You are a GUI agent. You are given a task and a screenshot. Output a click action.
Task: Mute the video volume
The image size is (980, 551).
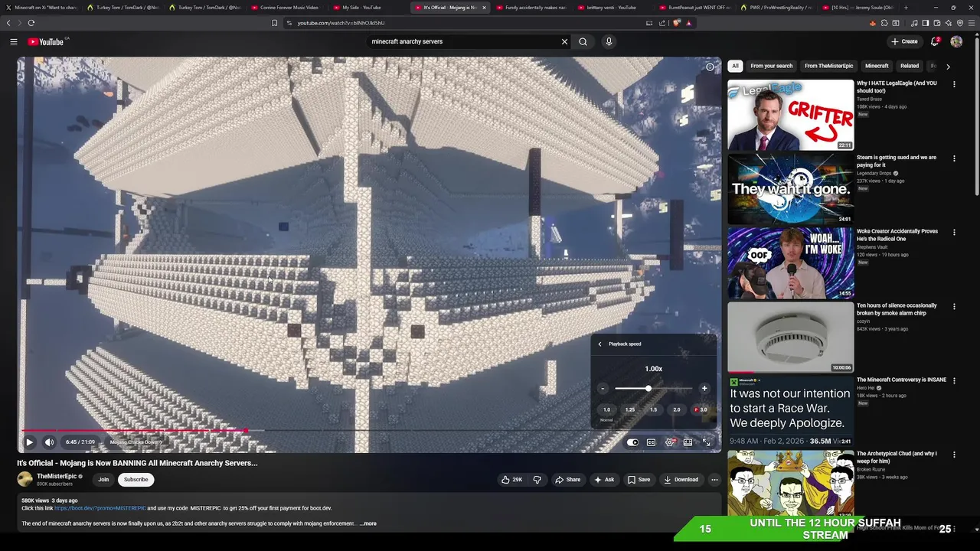(49, 442)
